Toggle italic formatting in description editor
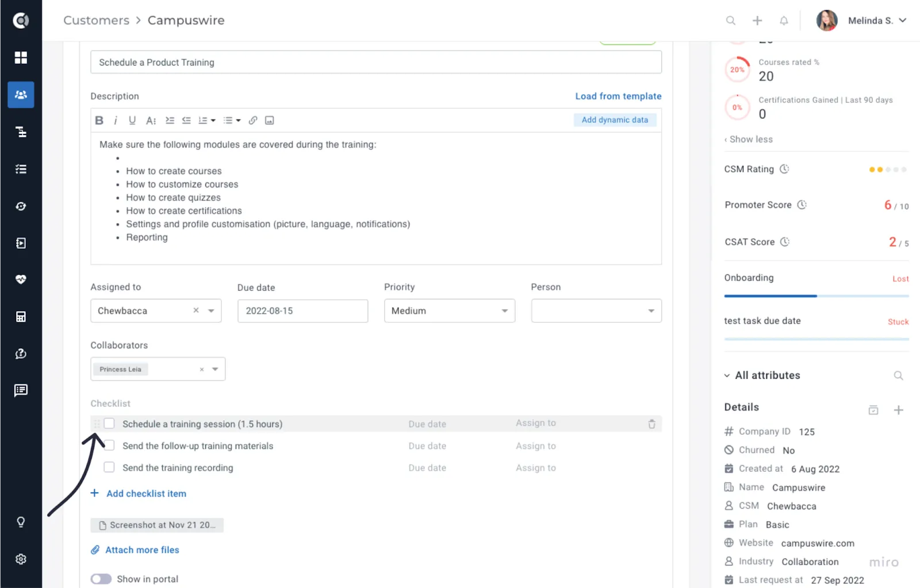920x588 pixels. pos(116,120)
